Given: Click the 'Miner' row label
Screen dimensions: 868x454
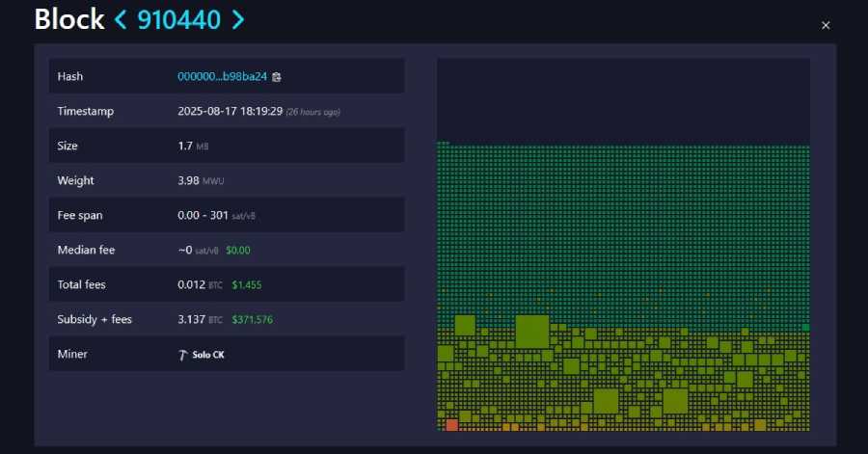Looking at the screenshot, I should pos(72,354).
